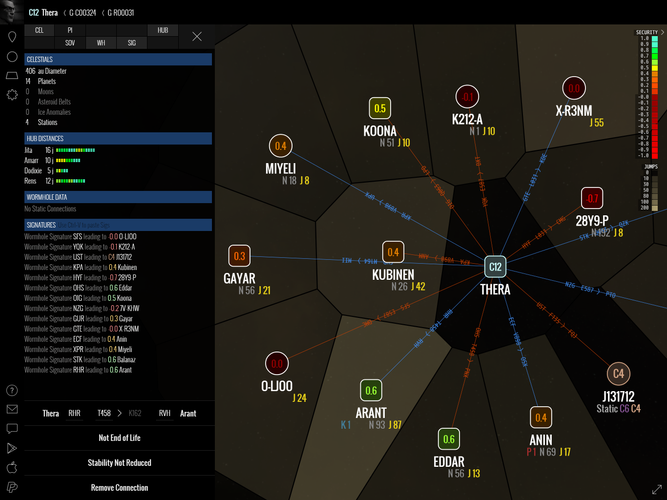This screenshot has height=500, width=667.
Task: Collapse the Signatures section header
Action: tap(118, 225)
